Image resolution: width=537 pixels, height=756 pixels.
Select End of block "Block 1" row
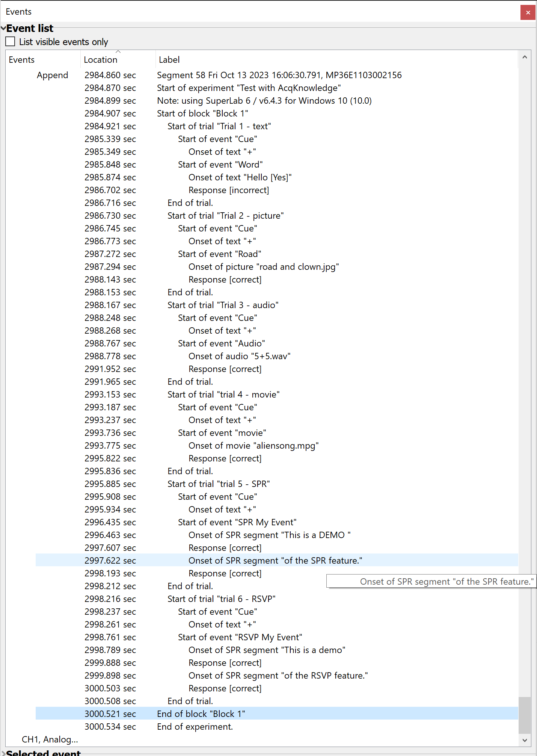pos(201,714)
